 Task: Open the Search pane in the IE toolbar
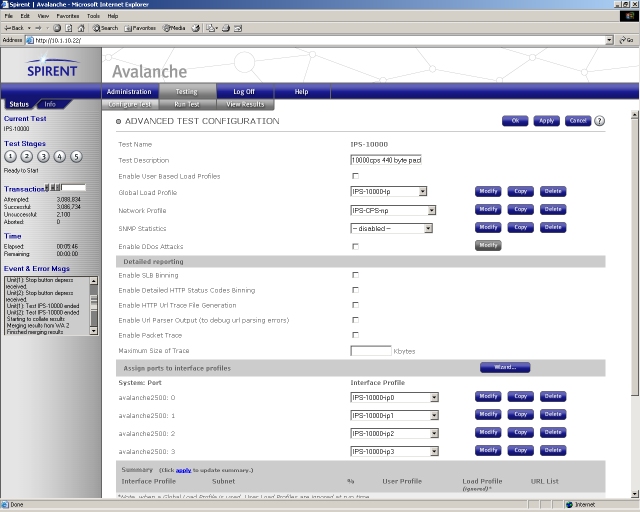tap(105, 28)
